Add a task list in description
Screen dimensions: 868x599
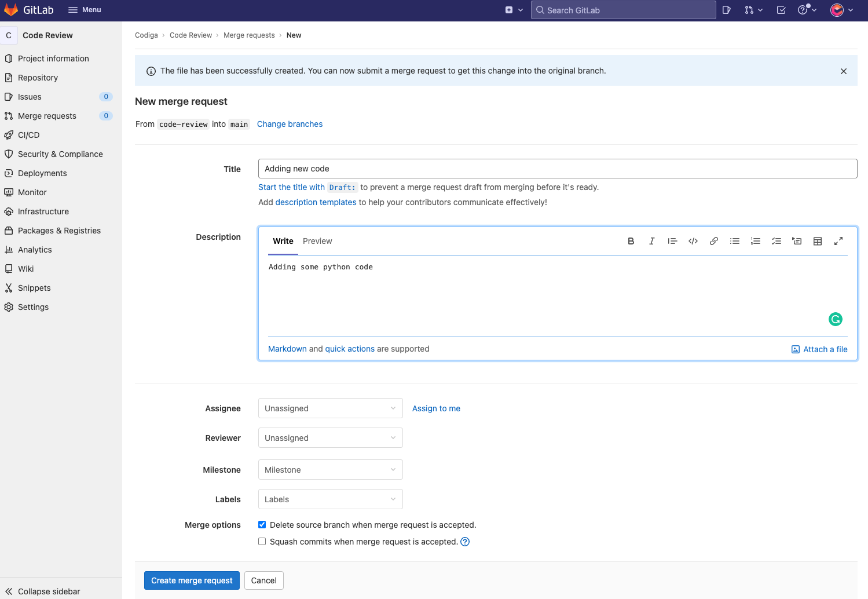coord(777,241)
